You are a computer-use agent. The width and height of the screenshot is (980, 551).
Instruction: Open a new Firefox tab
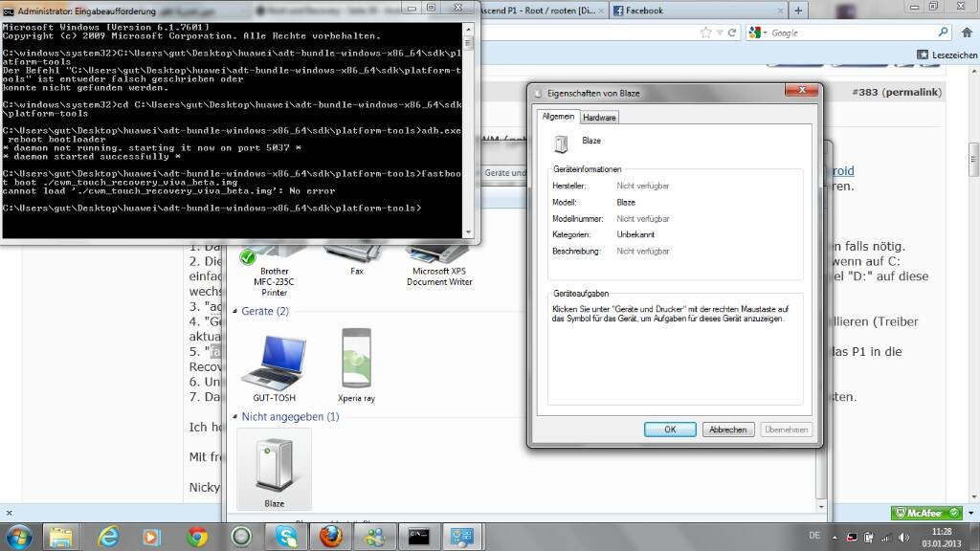point(798,11)
